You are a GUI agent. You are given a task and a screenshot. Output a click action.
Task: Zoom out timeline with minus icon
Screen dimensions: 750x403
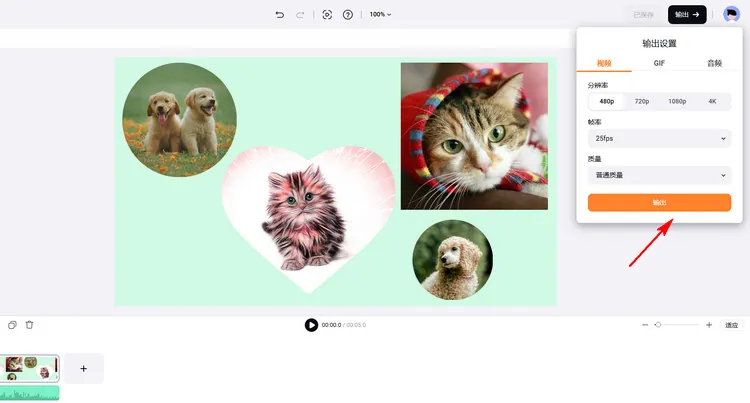pyautogui.click(x=645, y=325)
